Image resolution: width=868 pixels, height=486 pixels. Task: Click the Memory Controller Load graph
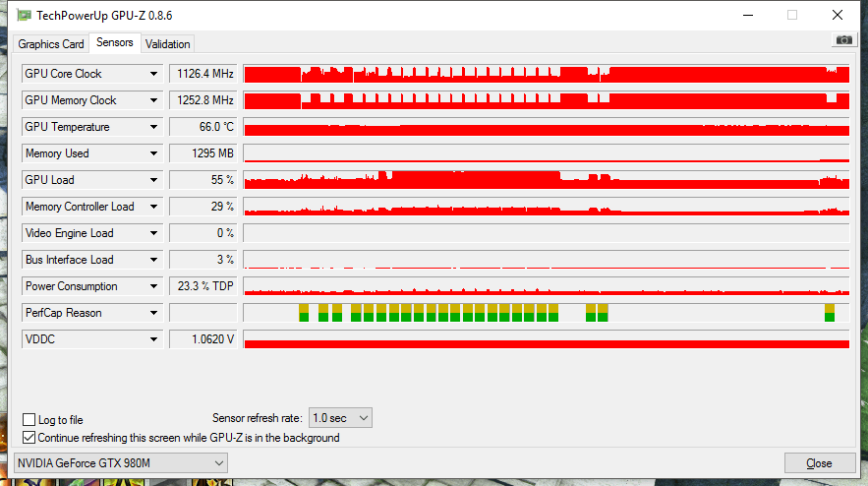coord(547,207)
